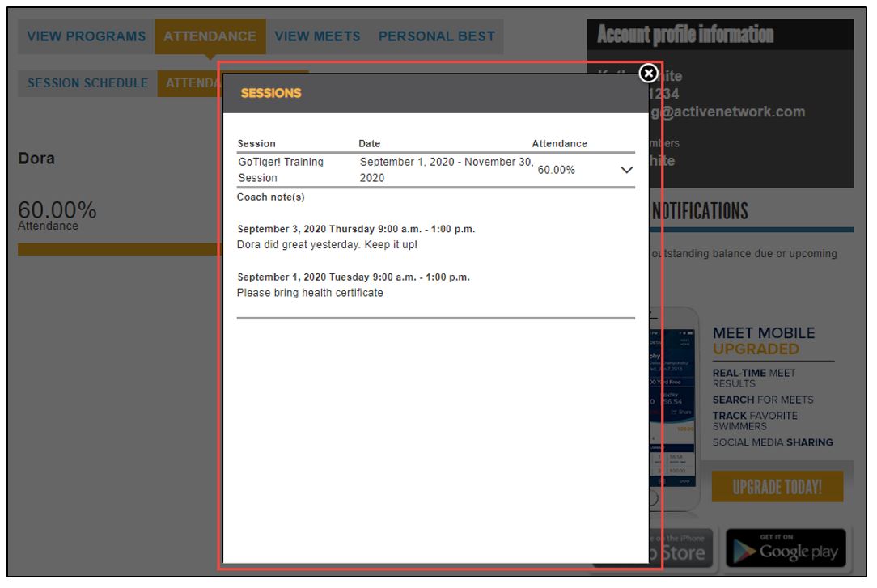Click the Dora attendance progress bar
Image resolution: width=877 pixels, height=588 pixels.
click(x=118, y=249)
